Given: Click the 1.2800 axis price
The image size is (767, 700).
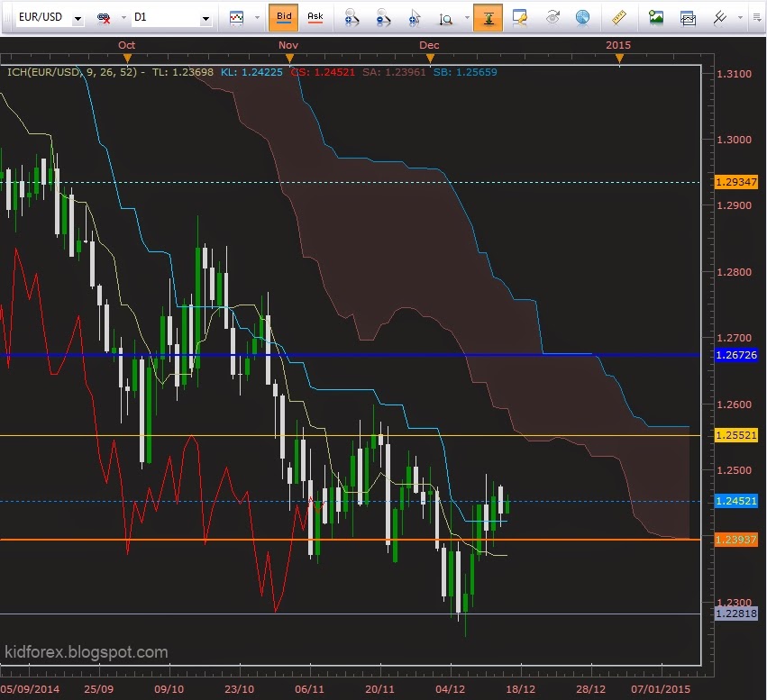Looking at the screenshot, I should (x=734, y=272).
